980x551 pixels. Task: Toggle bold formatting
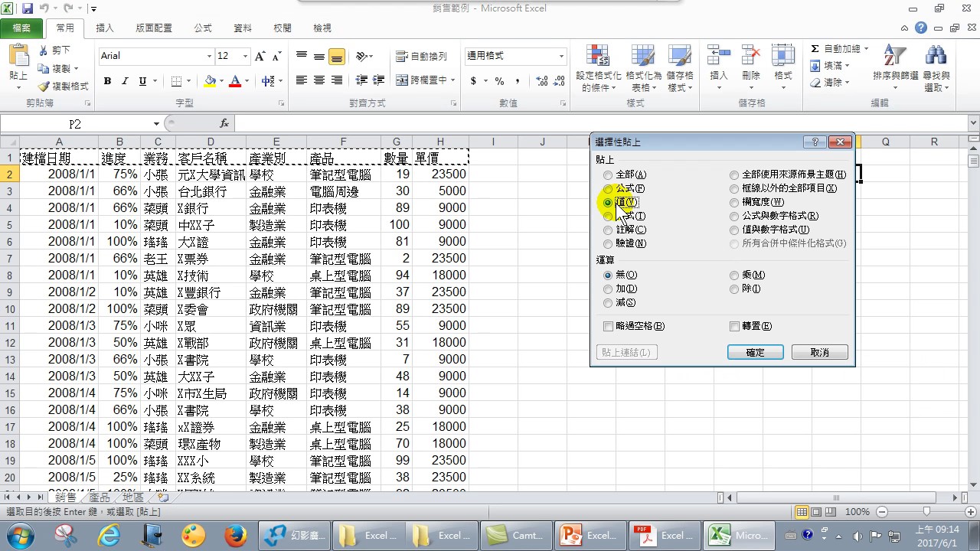click(107, 81)
